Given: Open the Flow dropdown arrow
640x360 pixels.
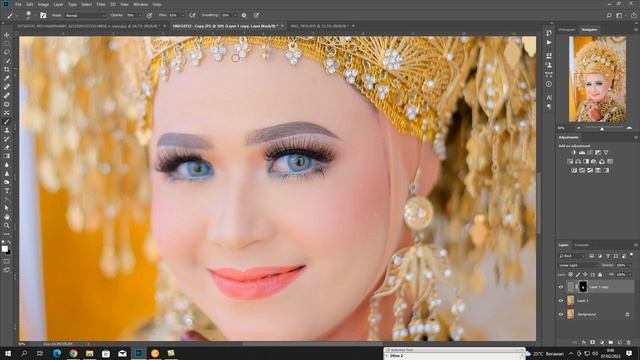Looking at the screenshot, I should point(182,15).
